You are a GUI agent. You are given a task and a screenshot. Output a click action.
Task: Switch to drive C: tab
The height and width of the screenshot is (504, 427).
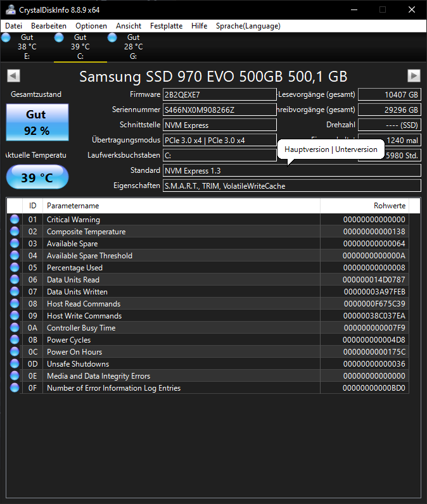point(80,47)
